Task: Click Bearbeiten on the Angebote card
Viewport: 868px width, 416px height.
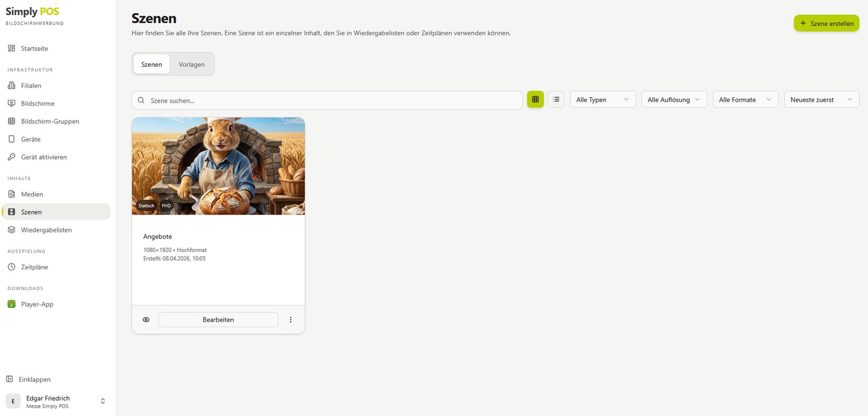Action: tap(218, 320)
